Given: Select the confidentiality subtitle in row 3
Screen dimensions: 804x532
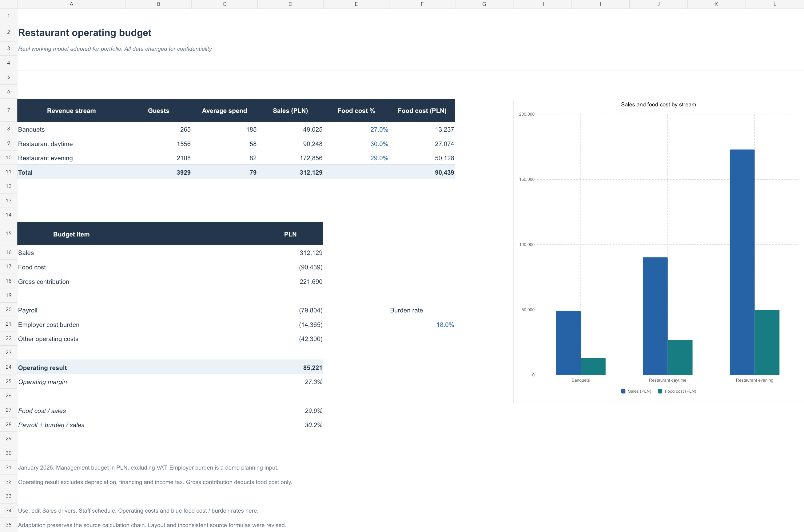Looking at the screenshot, I should (115, 49).
